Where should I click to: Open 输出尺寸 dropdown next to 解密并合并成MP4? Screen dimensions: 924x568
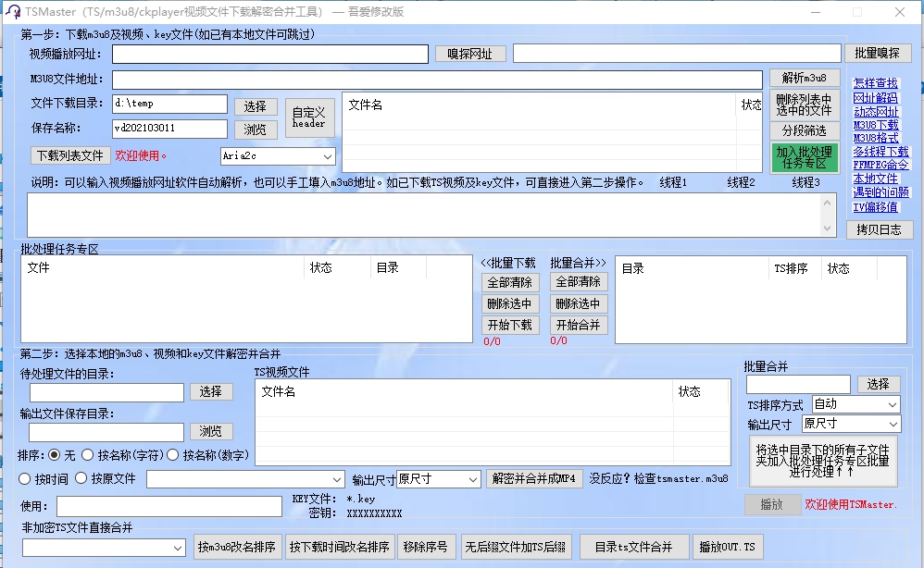(439, 479)
